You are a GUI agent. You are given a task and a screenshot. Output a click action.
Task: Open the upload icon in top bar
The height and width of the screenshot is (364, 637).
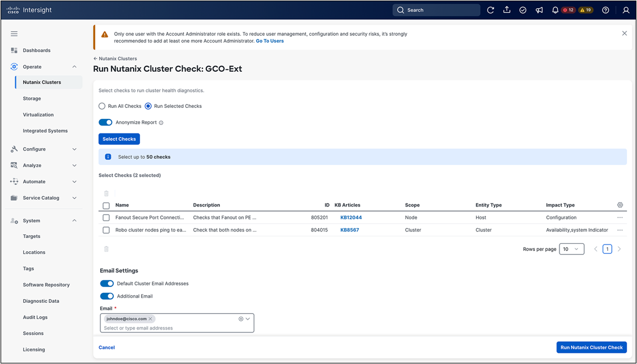tap(506, 10)
